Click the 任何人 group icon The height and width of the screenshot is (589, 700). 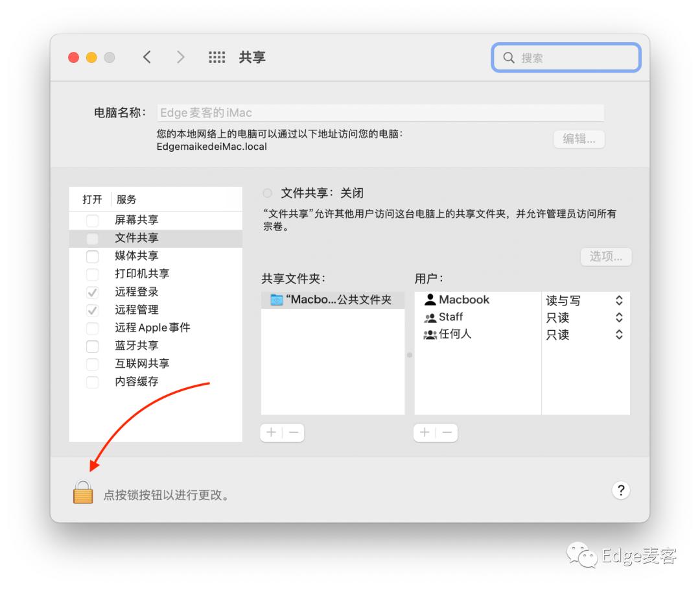coord(430,335)
